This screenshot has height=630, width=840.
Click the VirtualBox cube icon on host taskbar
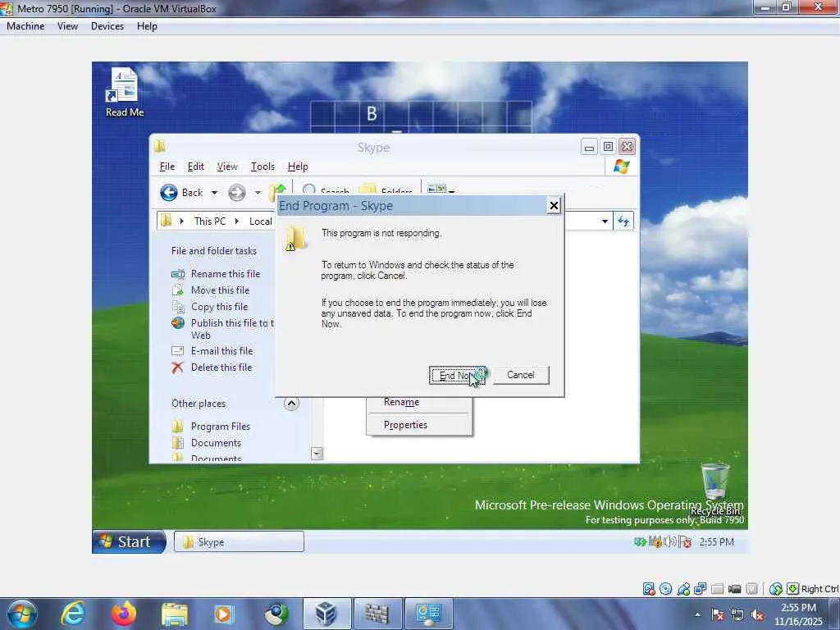click(326, 614)
